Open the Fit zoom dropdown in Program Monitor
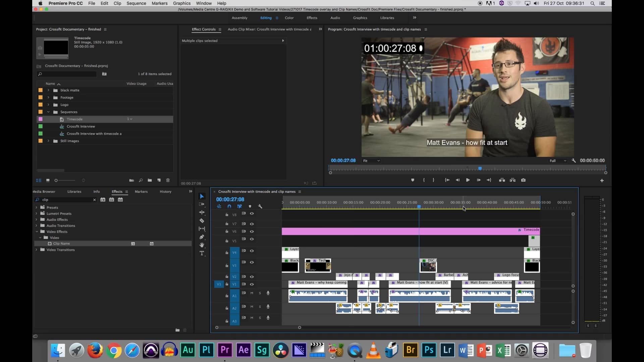 pos(371,161)
